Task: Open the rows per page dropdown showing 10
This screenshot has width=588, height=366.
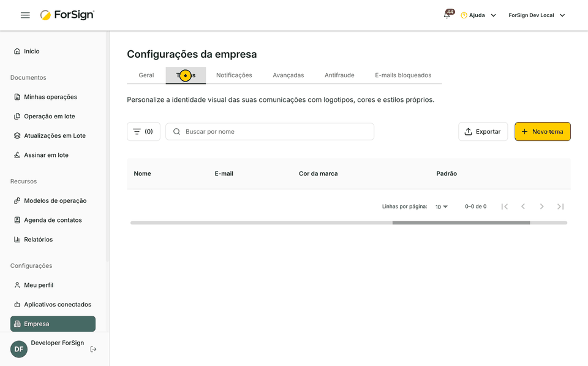Action: click(442, 207)
